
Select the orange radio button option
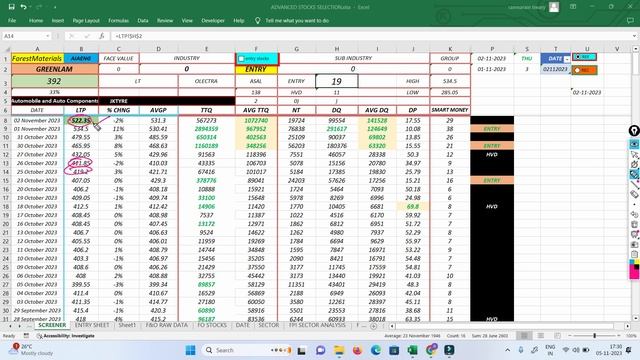[x=578, y=70]
